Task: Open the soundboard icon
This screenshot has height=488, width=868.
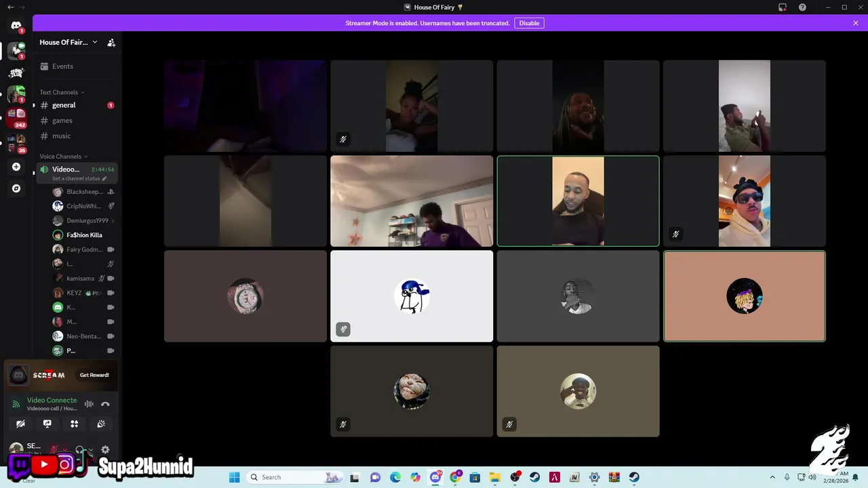Action: 101,424
